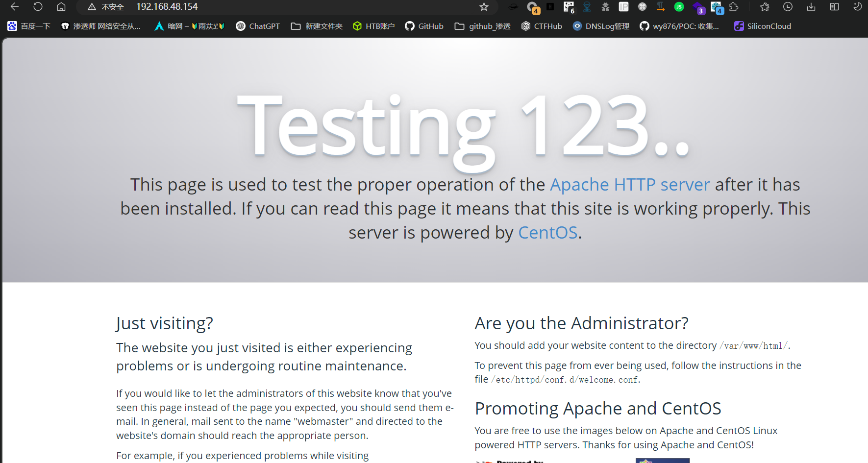868x463 pixels.
Task: Click the 'Promoting Apache and CentOS' heading
Action: coord(598,408)
